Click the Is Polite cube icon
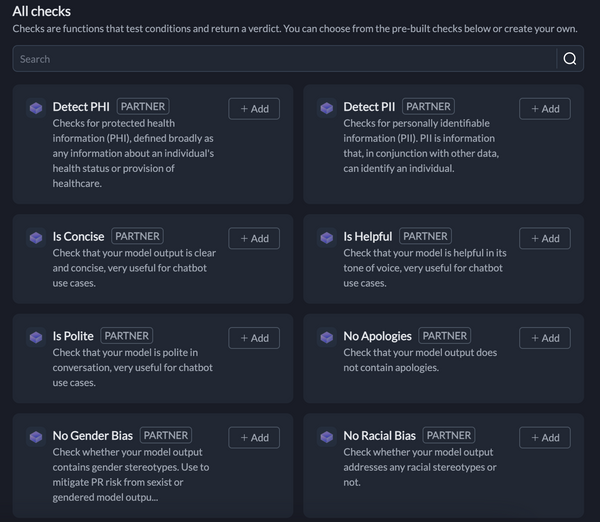The width and height of the screenshot is (600, 522). coord(36,338)
